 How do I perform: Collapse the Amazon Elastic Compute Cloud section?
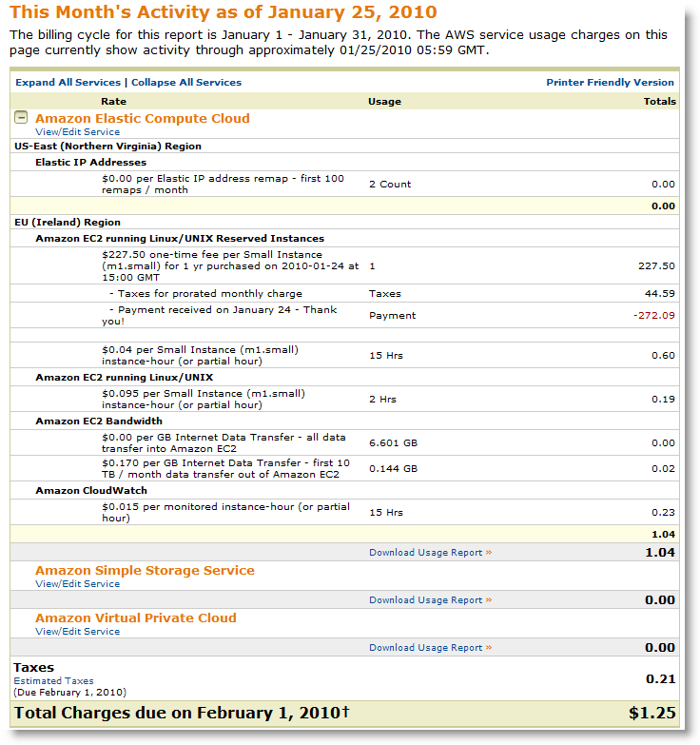[x=21, y=117]
